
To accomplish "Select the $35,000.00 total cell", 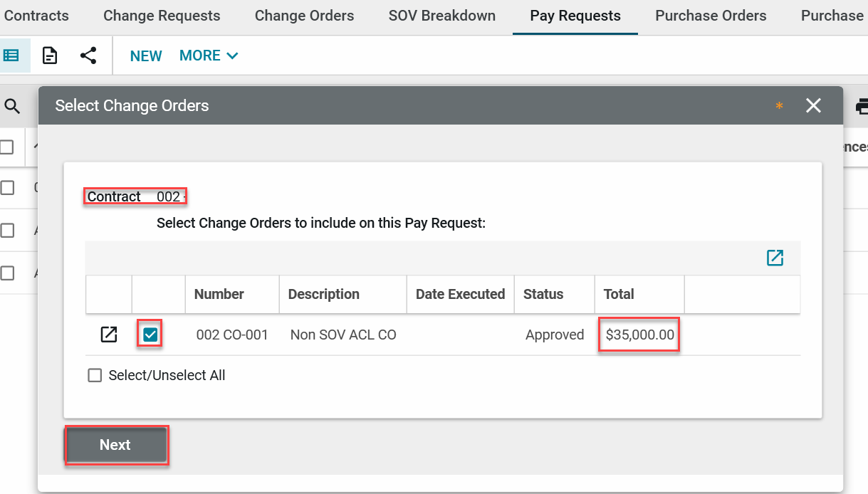I will coord(639,335).
